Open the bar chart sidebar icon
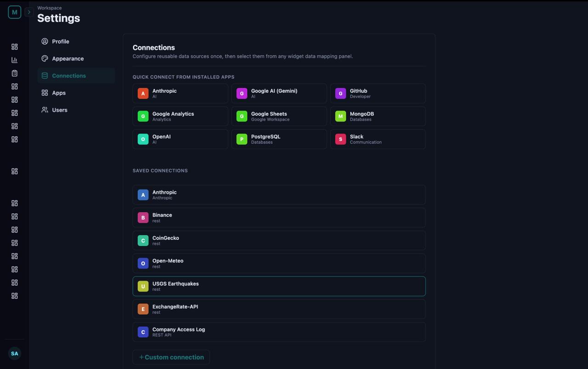 (14, 60)
